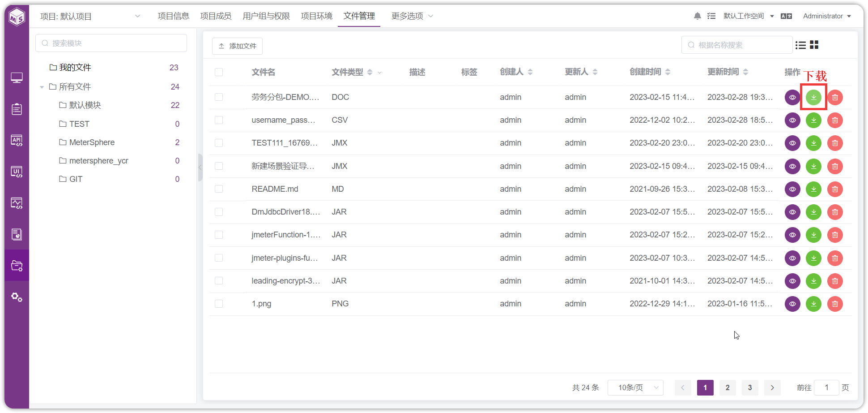Open the 10条/页 page size dropdown
Screen dimensions: 868x413
point(635,387)
